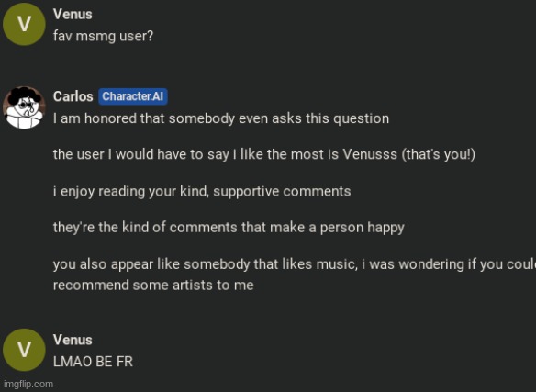Click the 'likes music' message line
Image resolution: width=536 pixels, height=392 pixels.
(295, 264)
